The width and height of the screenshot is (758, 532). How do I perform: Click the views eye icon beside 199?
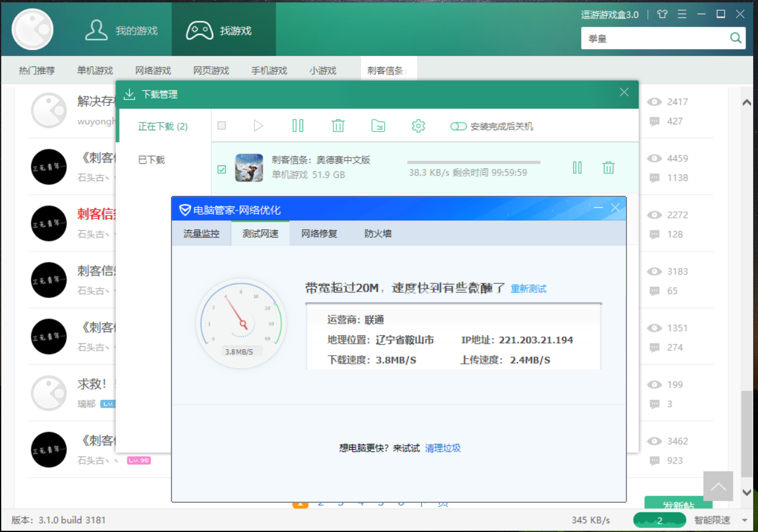655,384
